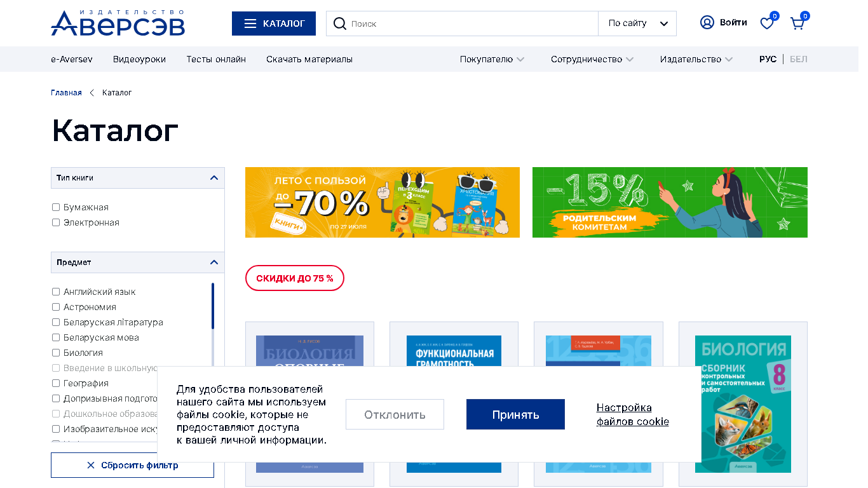Click the search magnifier icon
The image size is (868, 488).
tap(340, 24)
